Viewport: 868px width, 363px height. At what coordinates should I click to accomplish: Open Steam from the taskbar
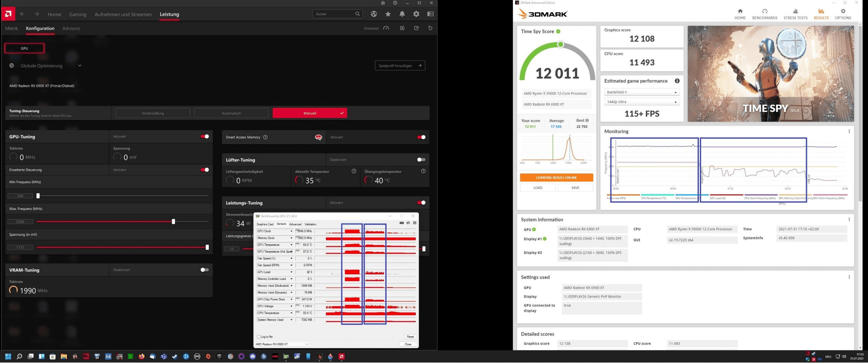tap(175, 357)
